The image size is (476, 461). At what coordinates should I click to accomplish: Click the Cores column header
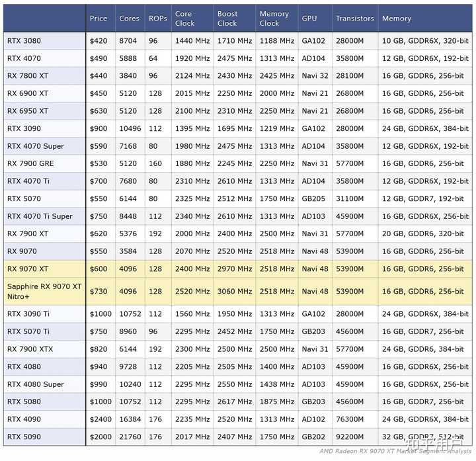[x=129, y=19]
